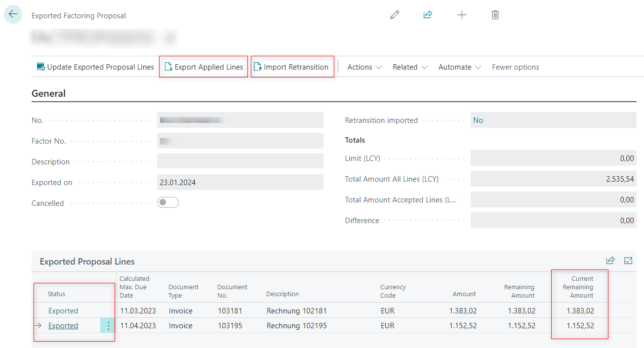Toggle the Cancelled switch
Image resolution: width=644 pixels, height=348 pixels.
pyautogui.click(x=168, y=203)
